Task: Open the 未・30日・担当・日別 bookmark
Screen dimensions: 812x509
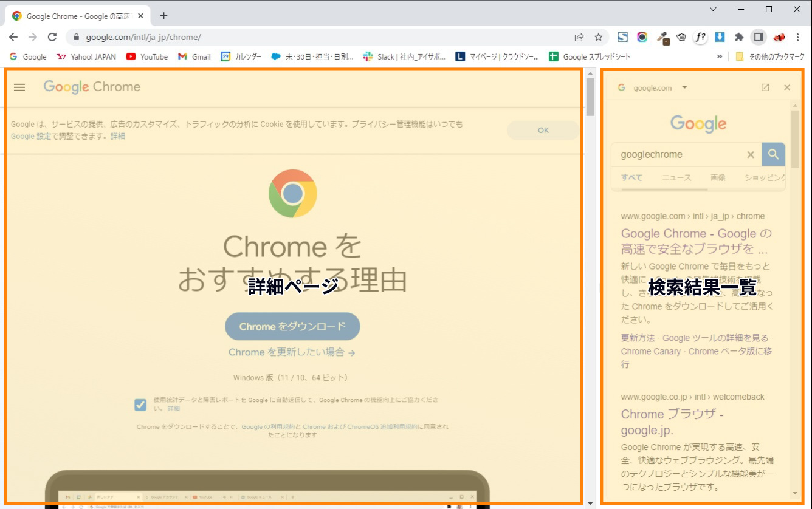Action: point(312,56)
